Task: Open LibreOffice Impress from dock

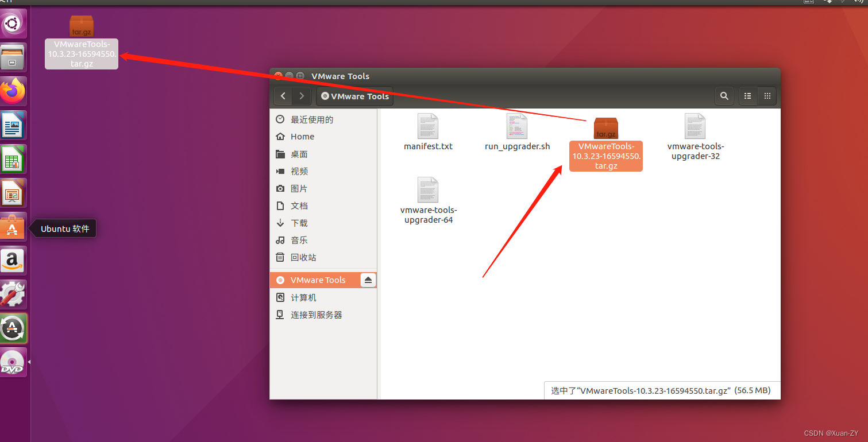Action: (x=13, y=193)
